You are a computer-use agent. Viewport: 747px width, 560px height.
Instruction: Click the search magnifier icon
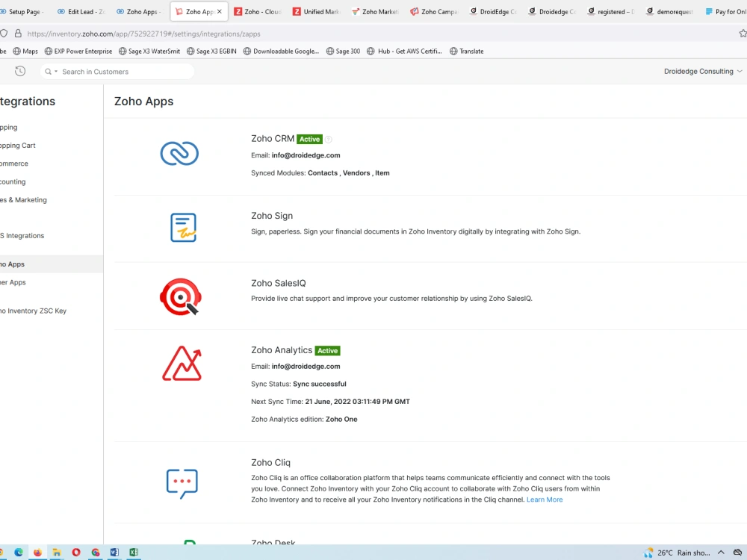tap(48, 72)
